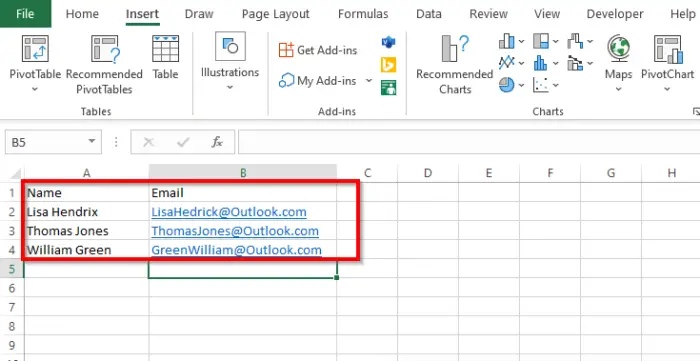Open the File menu

tap(25, 14)
